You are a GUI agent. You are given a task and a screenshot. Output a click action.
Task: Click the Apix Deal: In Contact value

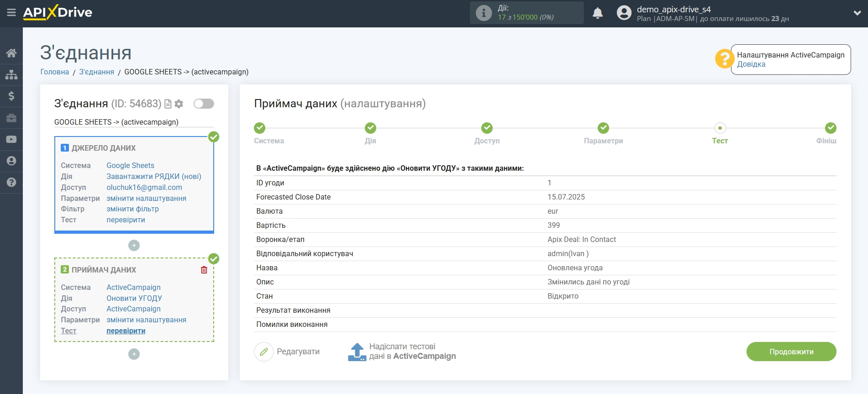582,240
